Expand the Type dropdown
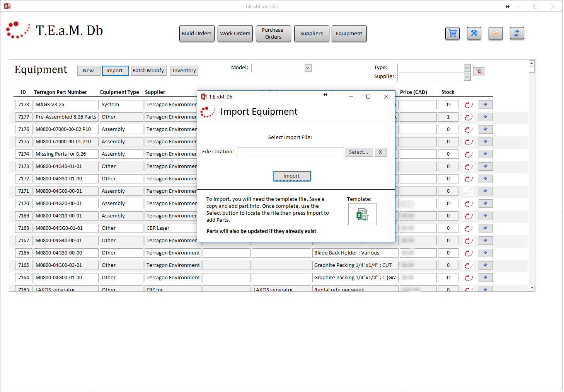Viewport: 564px width, 392px height. click(x=467, y=68)
